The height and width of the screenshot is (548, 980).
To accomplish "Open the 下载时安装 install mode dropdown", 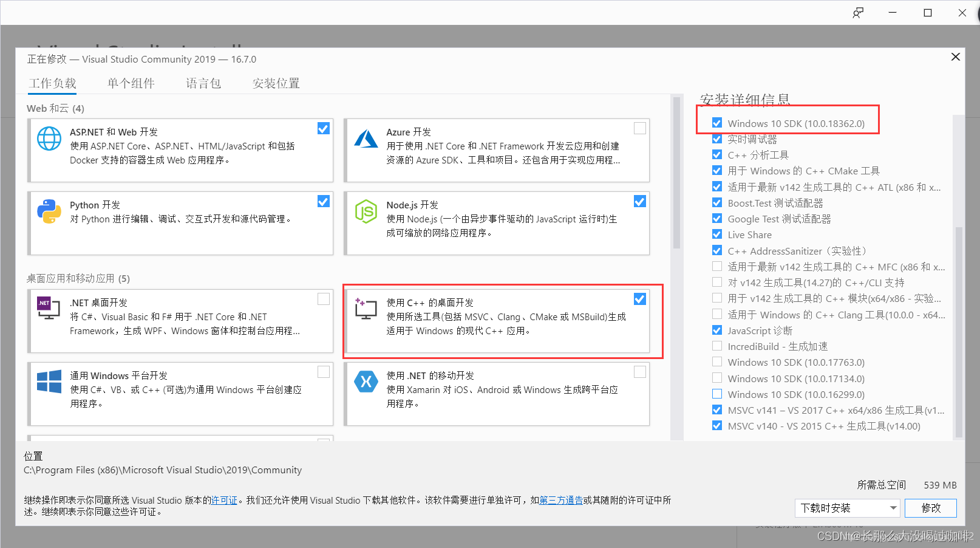I will point(848,508).
